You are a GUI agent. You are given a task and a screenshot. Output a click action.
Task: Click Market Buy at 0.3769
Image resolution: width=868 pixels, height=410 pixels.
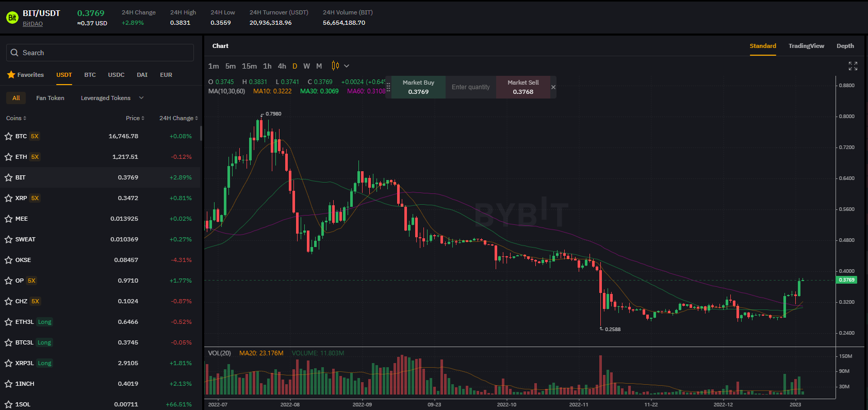[x=418, y=87]
